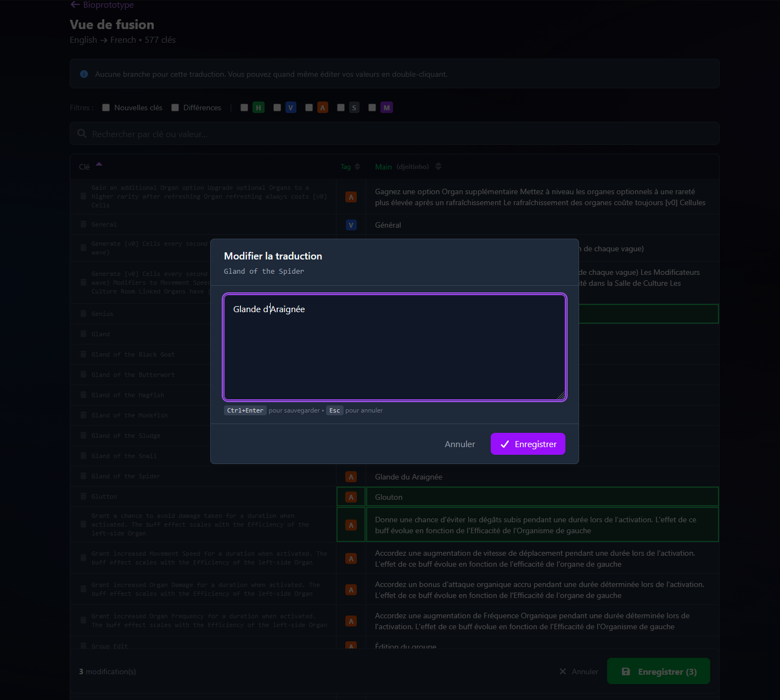
Task: Save the translation with the Enregistrer button
Action: 528,444
